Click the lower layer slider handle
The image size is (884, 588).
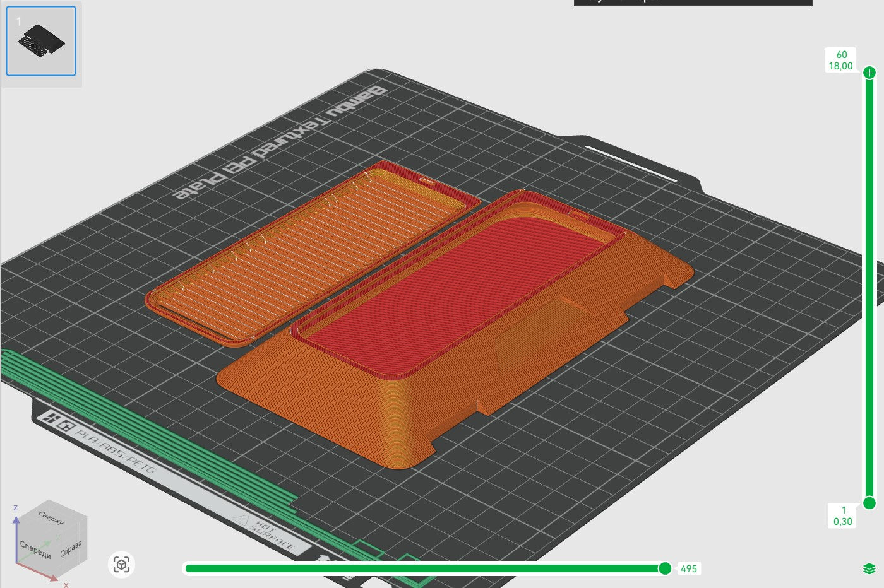coord(869,503)
